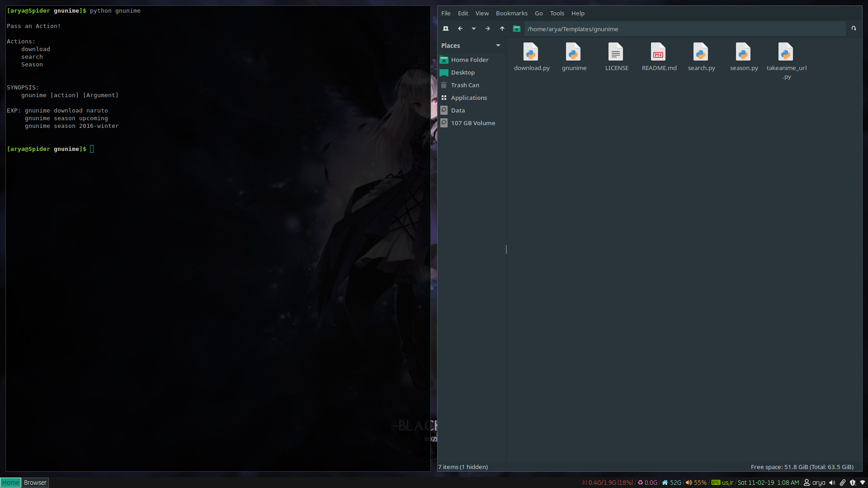Collapse the Places panel
The width and height of the screenshot is (868, 488).
[498, 45]
